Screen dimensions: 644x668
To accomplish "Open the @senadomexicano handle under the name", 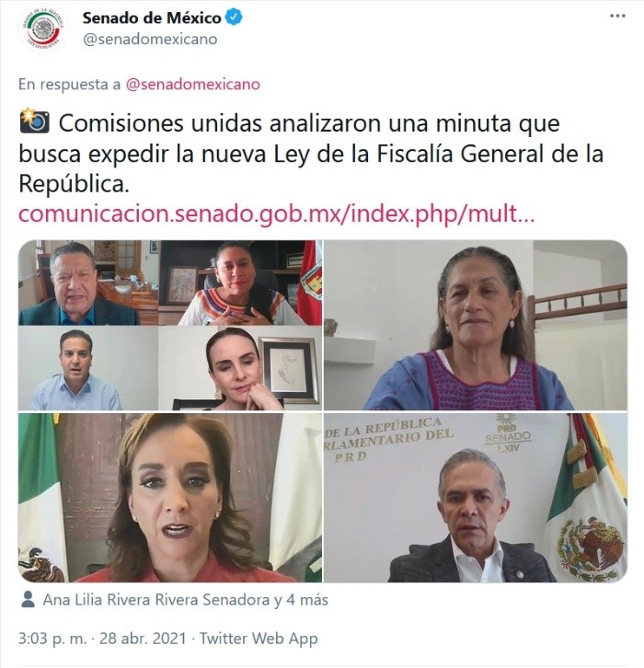I will [x=150, y=40].
